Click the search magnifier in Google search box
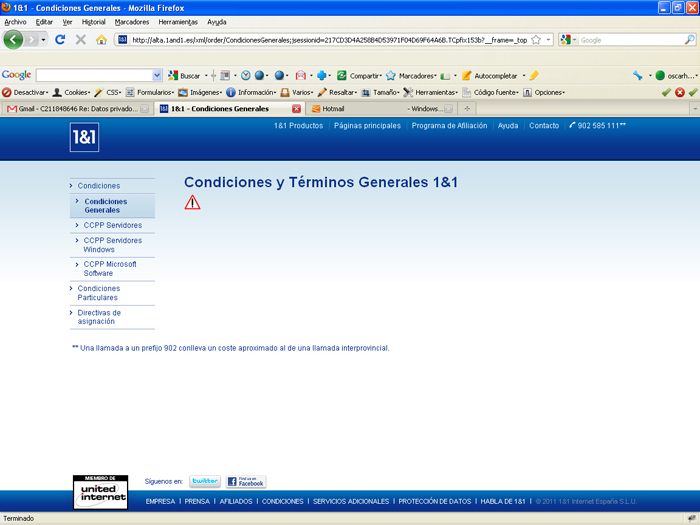This screenshot has height=525, width=700. pyautogui.click(x=690, y=40)
